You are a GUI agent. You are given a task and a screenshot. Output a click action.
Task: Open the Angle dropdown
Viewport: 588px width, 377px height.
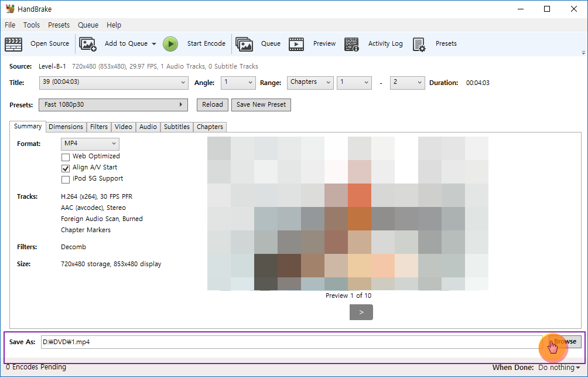238,83
